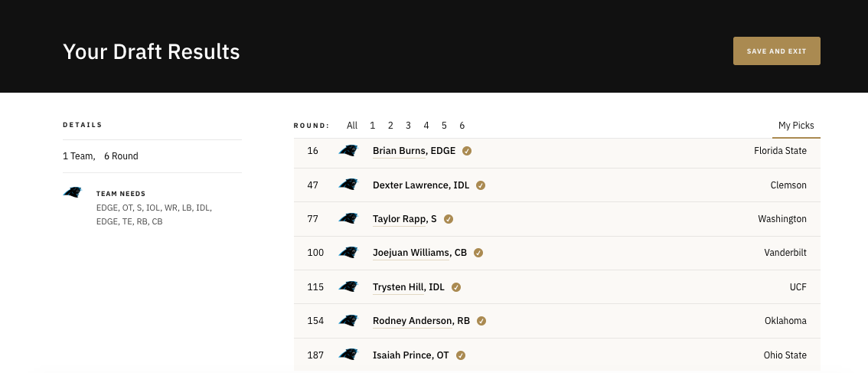868x373 pixels.
Task: Click the checkmark badge next to Dexter Lawrence
Action: coord(481,185)
